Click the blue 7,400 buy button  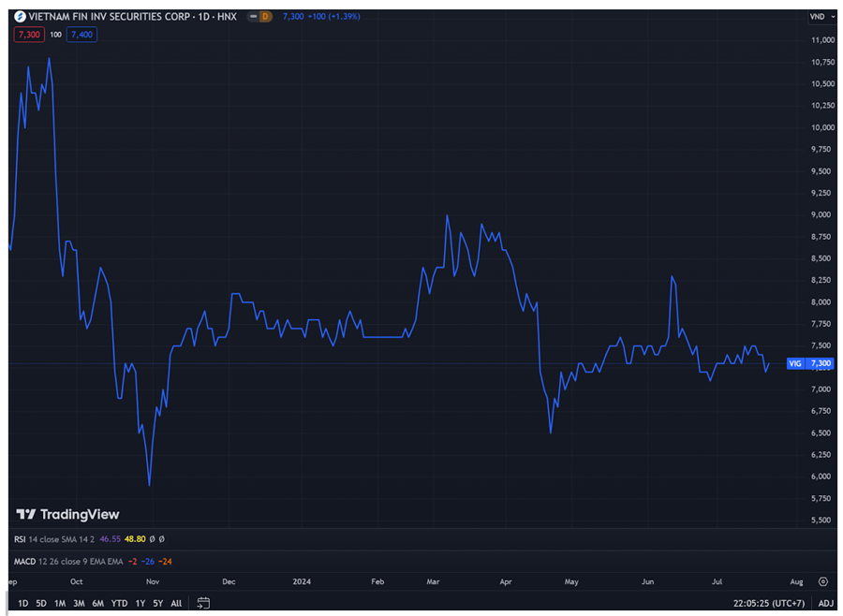pos(81,35)
